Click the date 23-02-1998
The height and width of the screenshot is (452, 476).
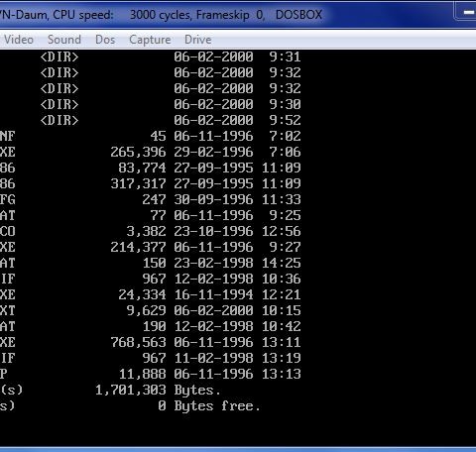213,263
